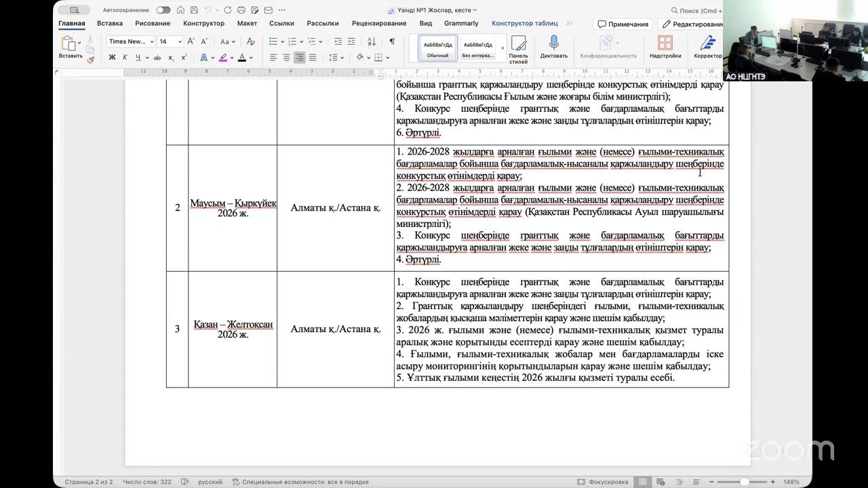Open the Вставка ribbon tab

pos(110,23)
